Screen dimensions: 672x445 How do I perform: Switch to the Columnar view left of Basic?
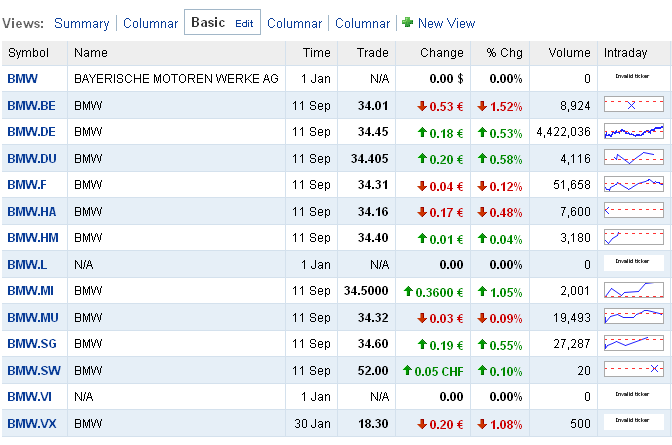tap(150, 23)
